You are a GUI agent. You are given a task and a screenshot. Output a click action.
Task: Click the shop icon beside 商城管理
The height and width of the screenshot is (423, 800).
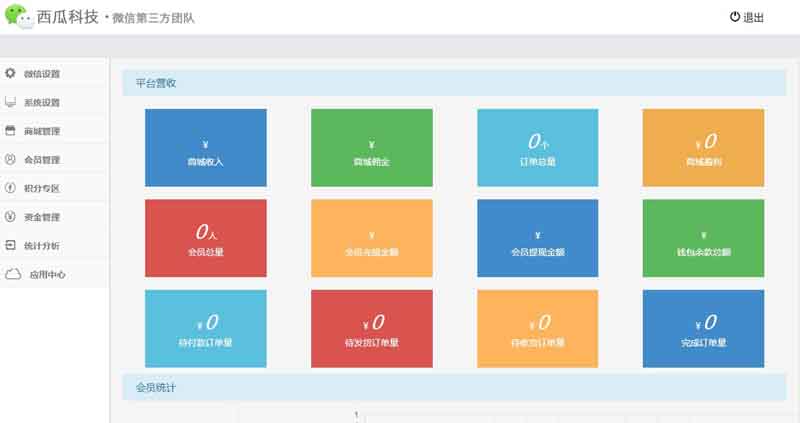(10, 131)
